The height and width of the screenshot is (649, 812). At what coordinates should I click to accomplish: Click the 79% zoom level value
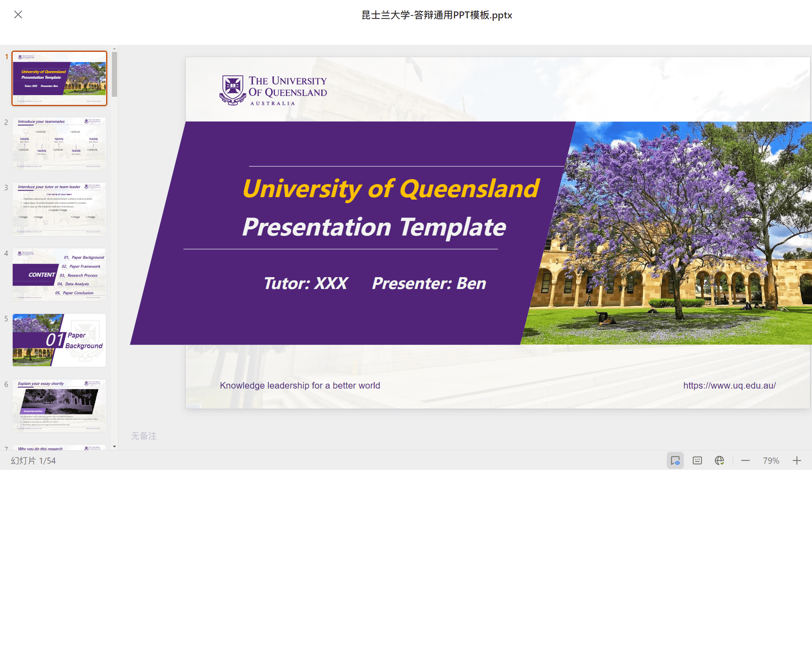pos(771,460)
